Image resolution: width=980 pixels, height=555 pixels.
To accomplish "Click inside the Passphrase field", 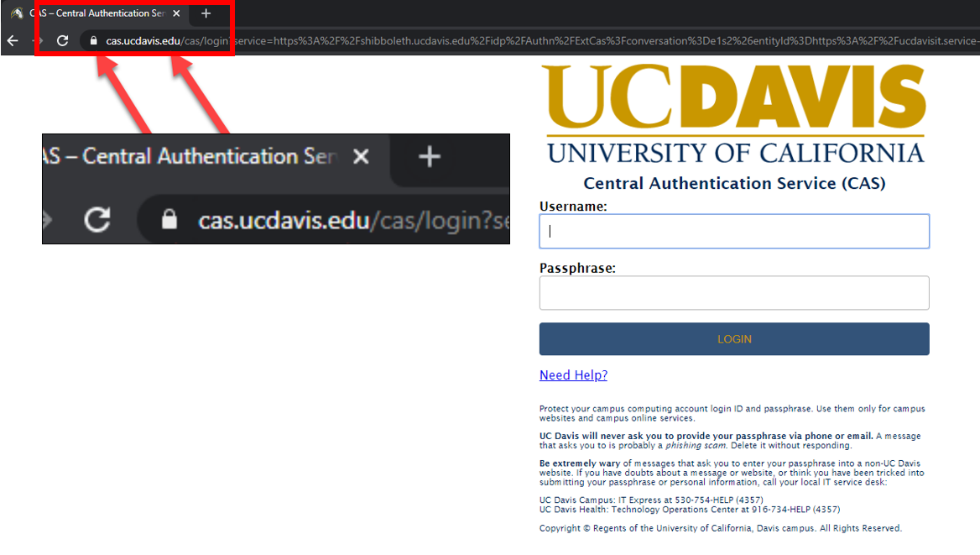I will [x=734, y=292].
